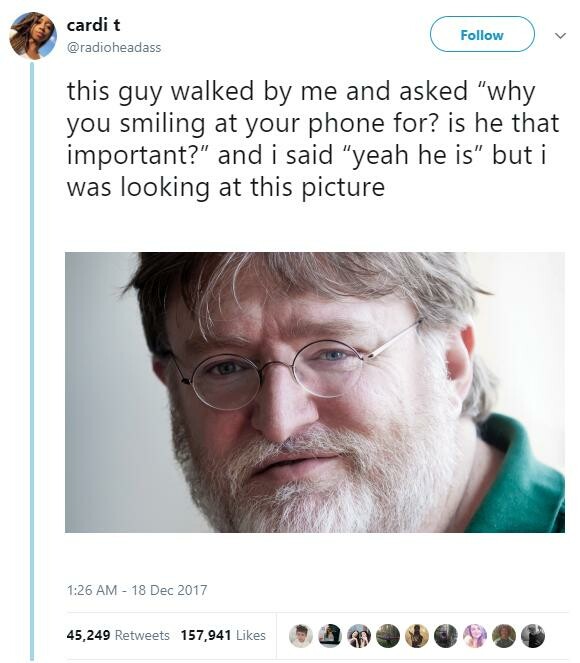The image size is (580, 663).
Task: Open liker avatar with golden tan background
Action: [x=417, y=636]
